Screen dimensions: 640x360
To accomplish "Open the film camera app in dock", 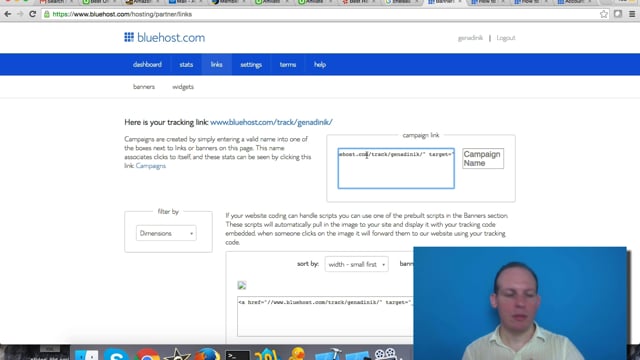I will pyautogui.click(x=385, y=354).
